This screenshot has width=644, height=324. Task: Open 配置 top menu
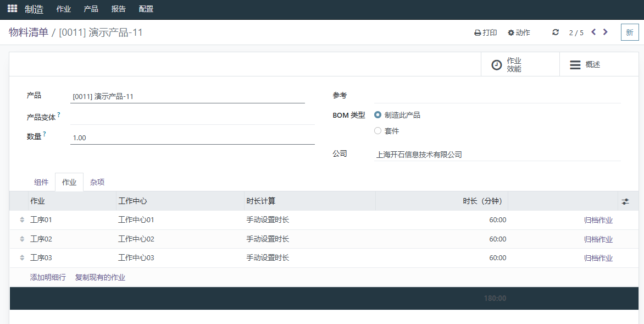pyautogui.click(x=146, y=9)
